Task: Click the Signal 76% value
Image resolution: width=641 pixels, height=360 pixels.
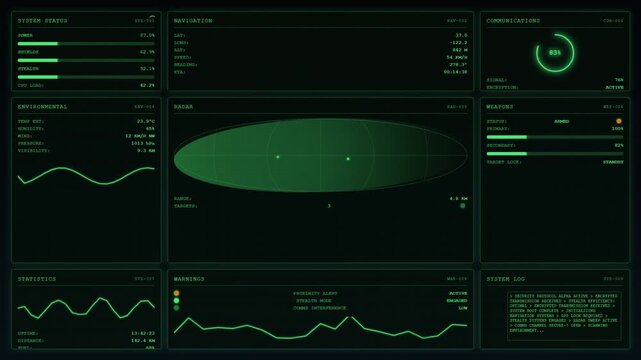Action: (619, 80)
